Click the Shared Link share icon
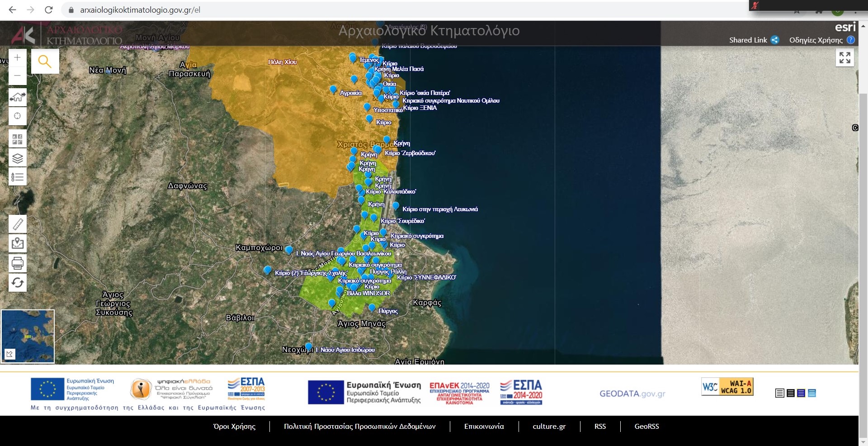 click(775, 40)
